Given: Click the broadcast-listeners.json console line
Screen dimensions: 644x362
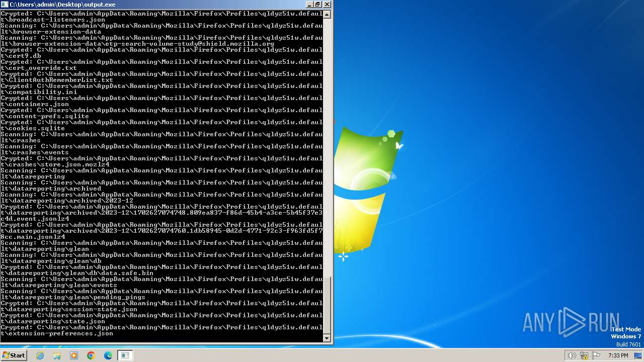Looking at the screenshot, I should click(x=52, y=20).
